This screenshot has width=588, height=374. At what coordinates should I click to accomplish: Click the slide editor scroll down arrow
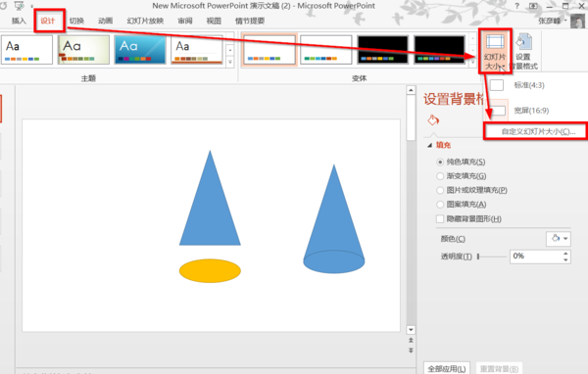click(411, 330)
